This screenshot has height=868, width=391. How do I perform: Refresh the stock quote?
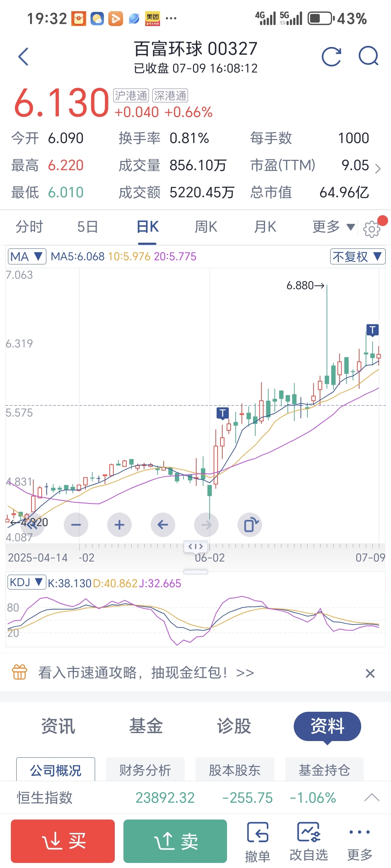[x=332, y=57]
